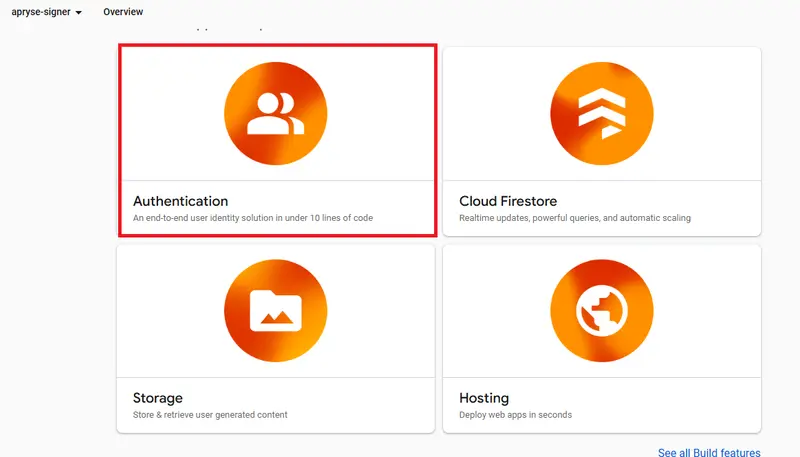Click the See all Build features link
Viewport: 800px width, 457px height.
pos(709,452)
